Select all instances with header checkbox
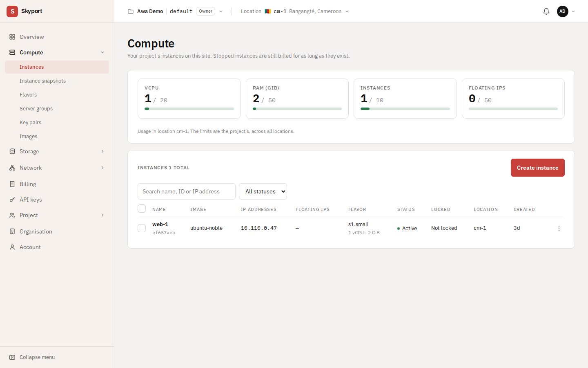 142,209
